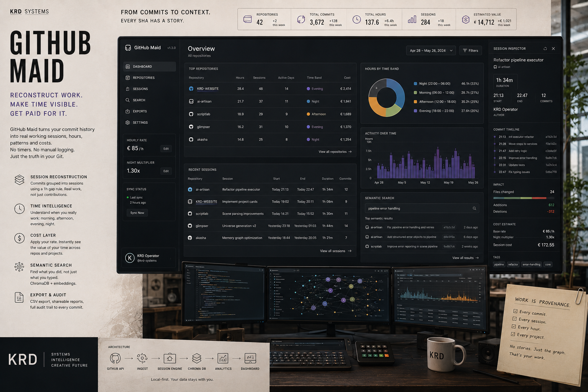
Task: Click into the pipeline error handling search field
Action: [422, 208]
